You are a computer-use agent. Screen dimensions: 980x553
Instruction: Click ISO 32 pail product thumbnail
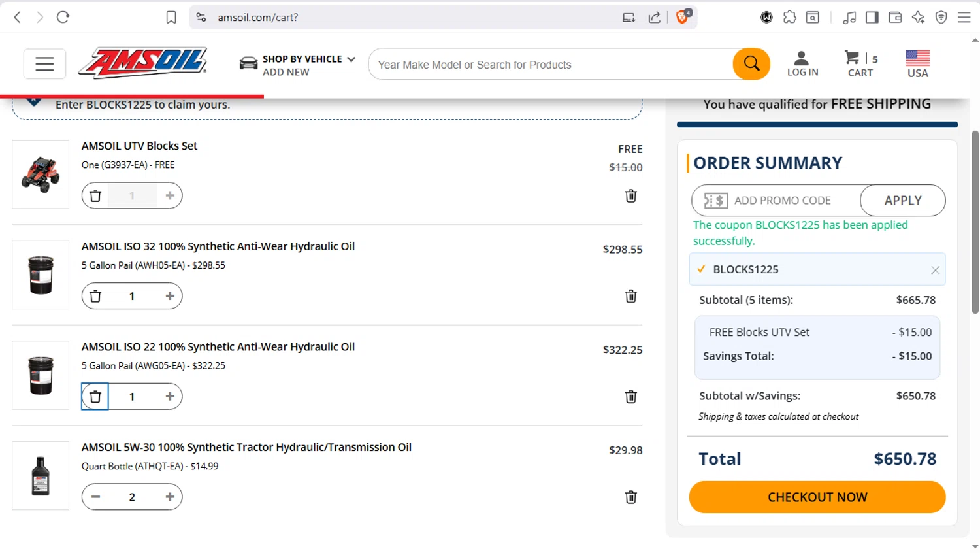(41, 275)
